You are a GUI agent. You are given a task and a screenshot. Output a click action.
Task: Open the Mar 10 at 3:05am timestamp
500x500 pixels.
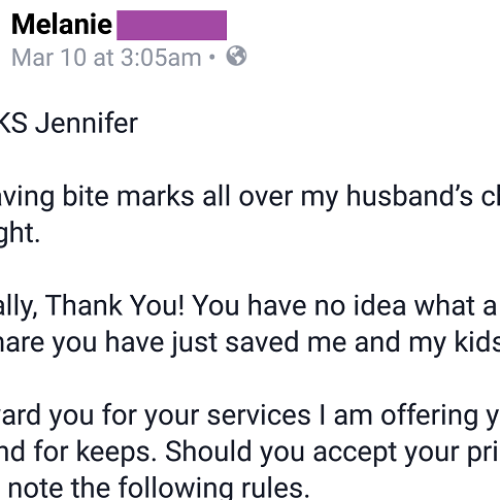coord(106,58)
